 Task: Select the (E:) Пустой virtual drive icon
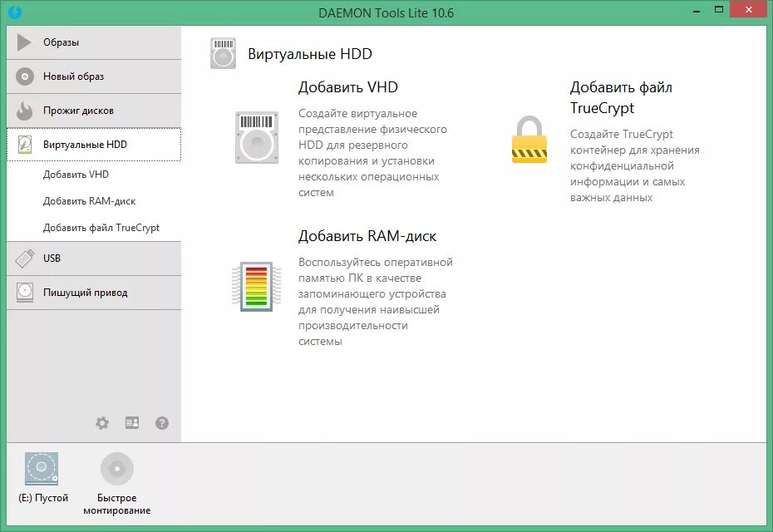(42, 468)
